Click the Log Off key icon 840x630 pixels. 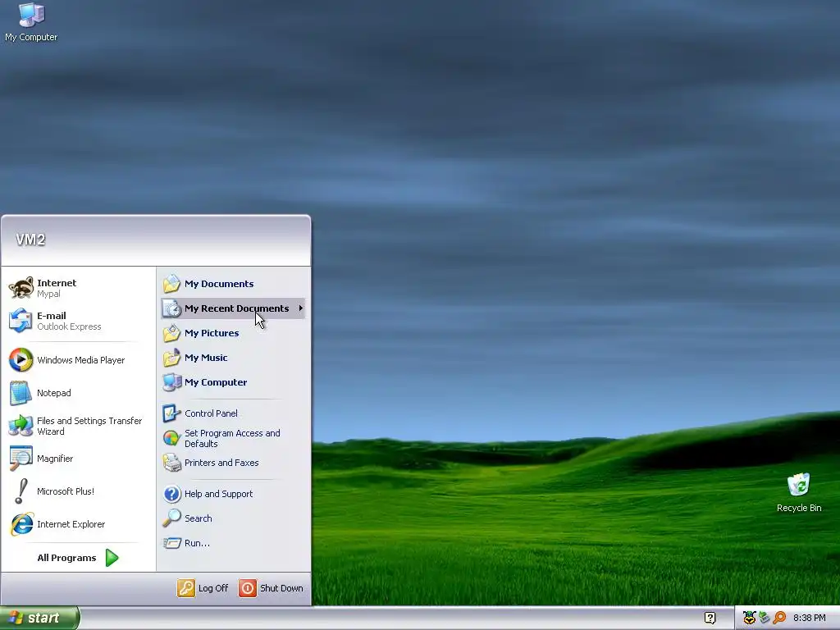tap(186, 588)
